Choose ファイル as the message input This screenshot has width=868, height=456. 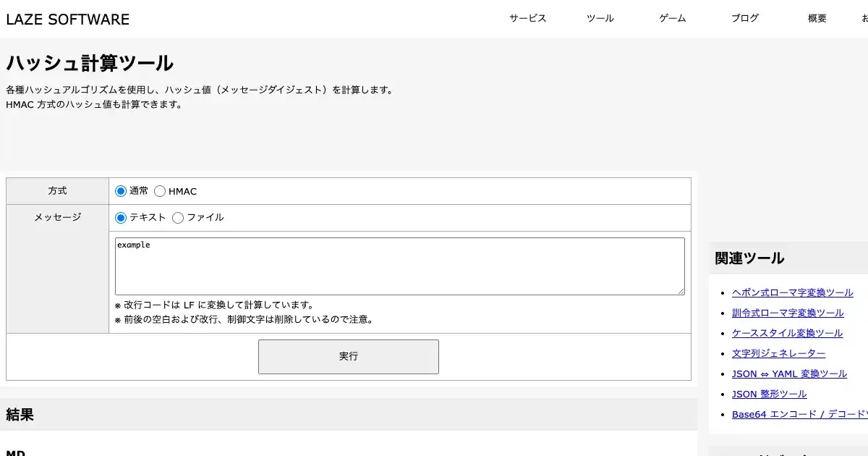click(178, 217)
